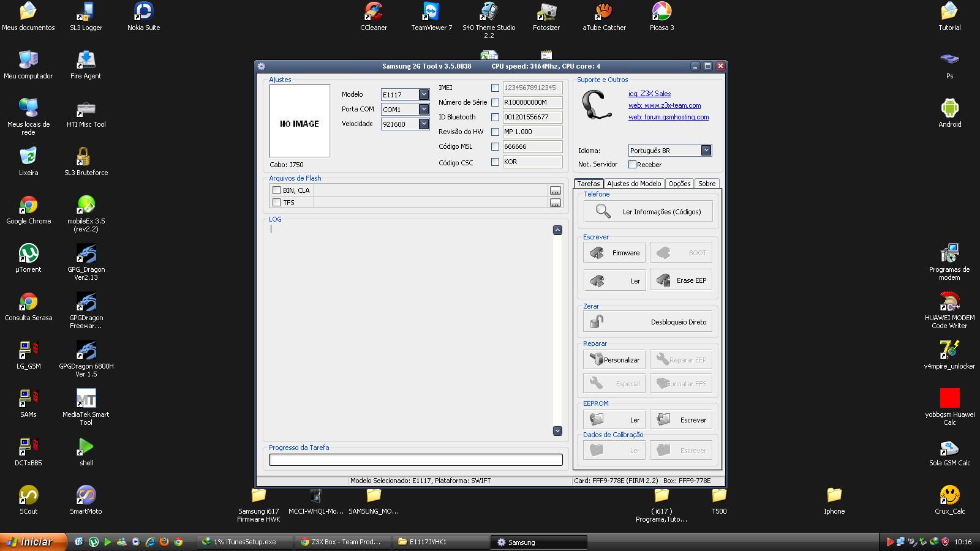Browse for BIN, CLA file
The height and width of the screenshot is (551, 980).
click(x=555, y=190)
